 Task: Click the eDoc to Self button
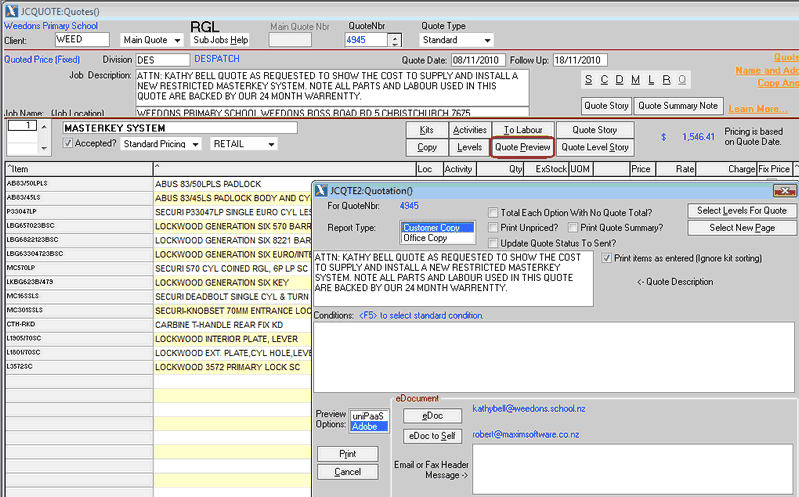tap(432, 436)
